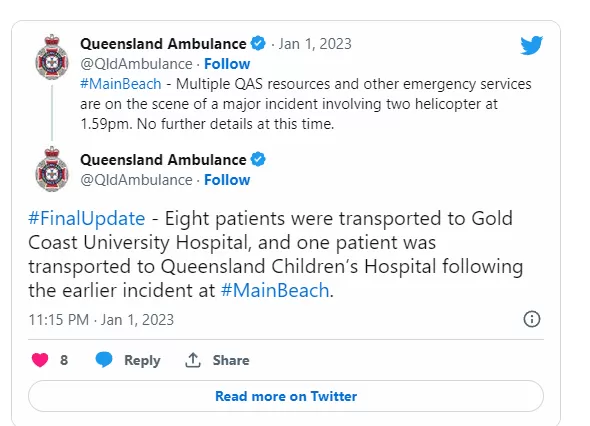
Task: Click the verified badge on the first tweet
Action: (x=258, y=43)
